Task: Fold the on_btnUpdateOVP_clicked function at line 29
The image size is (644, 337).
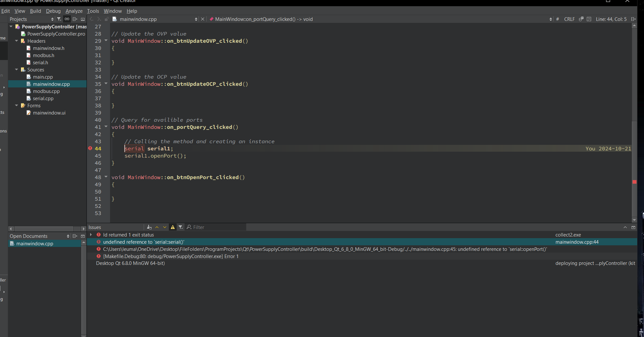Action: pos(106,41)
